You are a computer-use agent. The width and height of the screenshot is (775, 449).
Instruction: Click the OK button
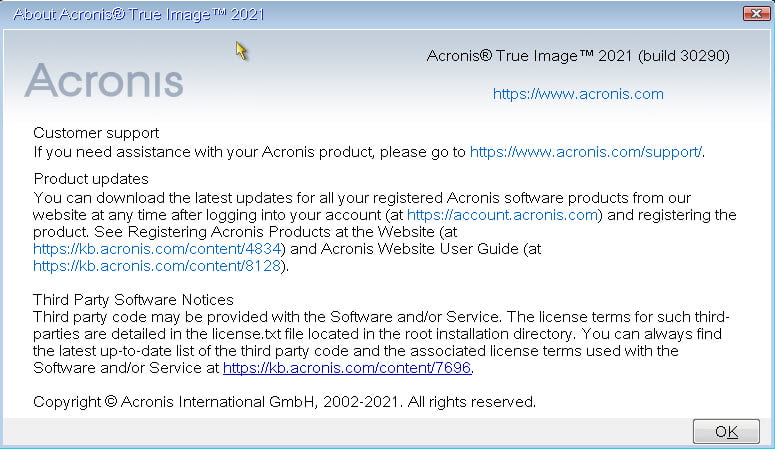tap(726, 432)
